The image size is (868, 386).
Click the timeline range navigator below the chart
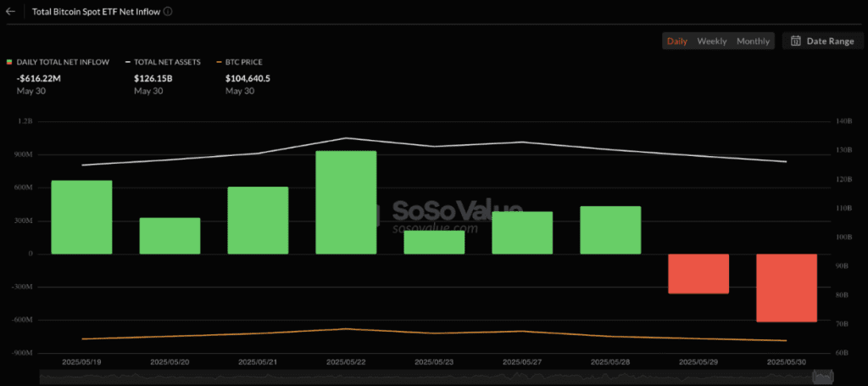436,378
